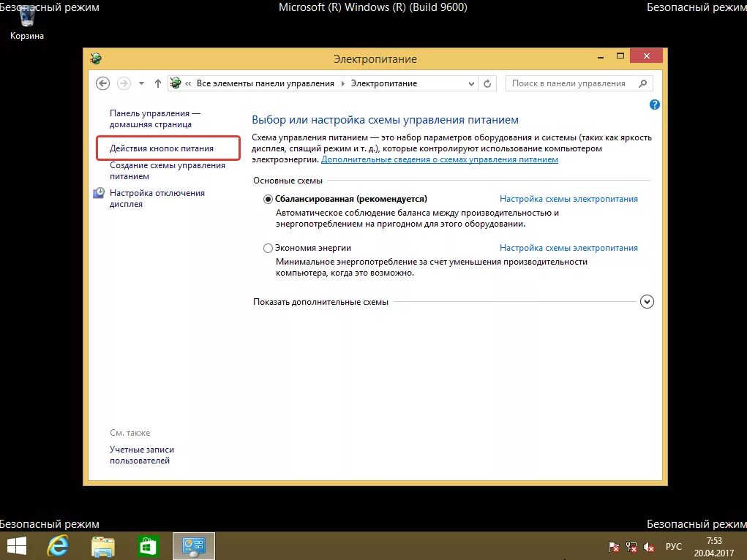Screen dimensions: 747x560
Task: Open File Explorer from the taskbar
Action: click(x=103, y=547)
